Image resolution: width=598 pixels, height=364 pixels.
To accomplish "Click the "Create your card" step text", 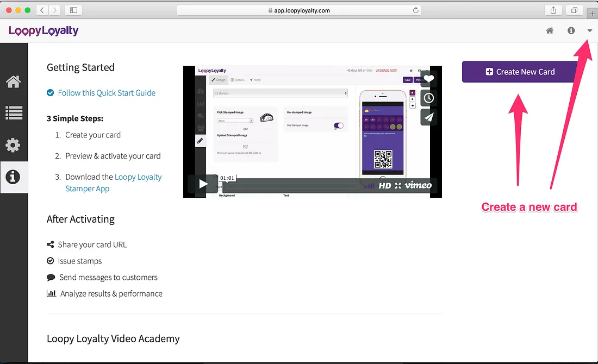I will click(93, 135).
